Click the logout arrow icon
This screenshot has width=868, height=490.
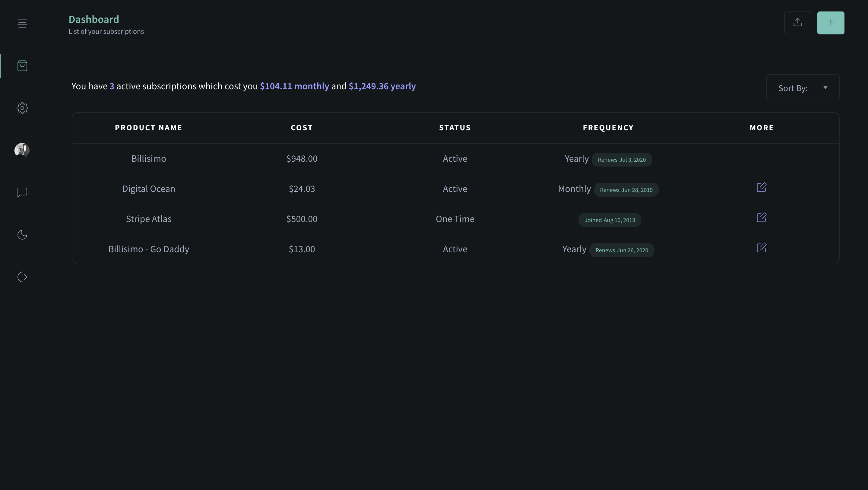[22, 277]
